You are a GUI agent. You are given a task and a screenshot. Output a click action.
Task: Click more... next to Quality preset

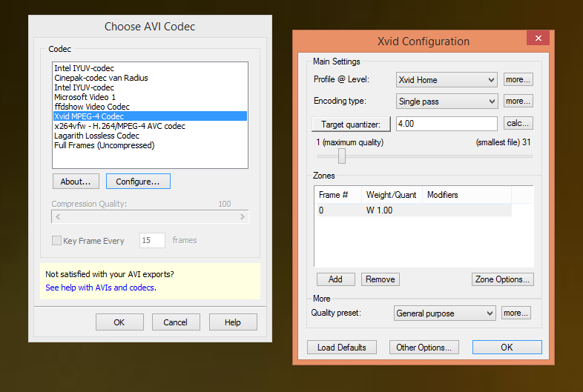coord(516,313)
